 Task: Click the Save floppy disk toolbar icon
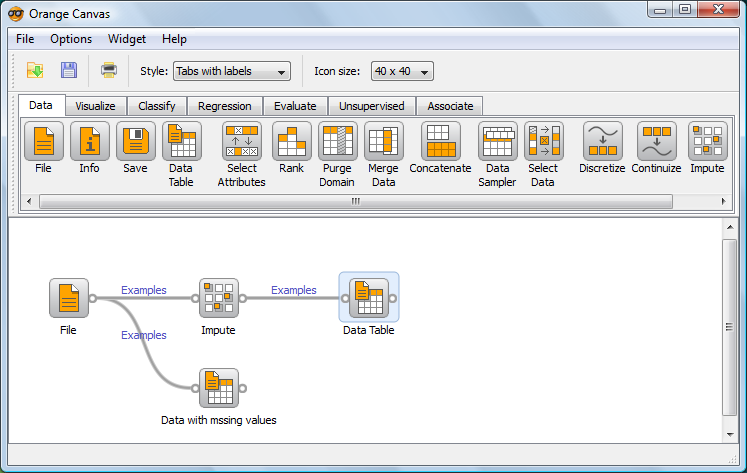tap(69, 70)
